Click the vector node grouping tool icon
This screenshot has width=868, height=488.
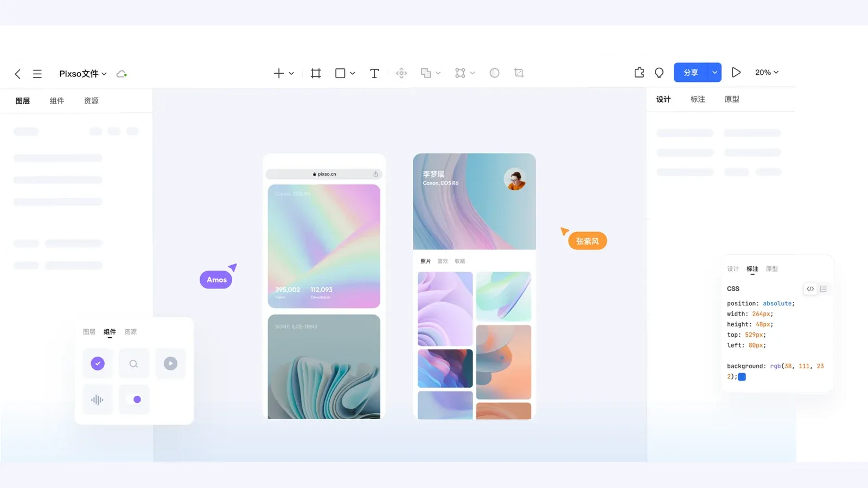(460, 73)
